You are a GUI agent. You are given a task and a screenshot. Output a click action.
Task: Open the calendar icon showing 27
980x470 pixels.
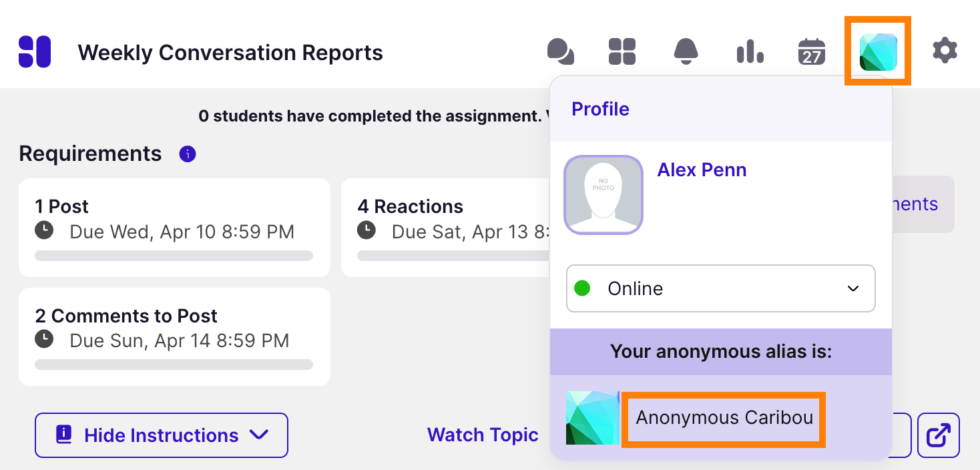(x=812, y=51)
